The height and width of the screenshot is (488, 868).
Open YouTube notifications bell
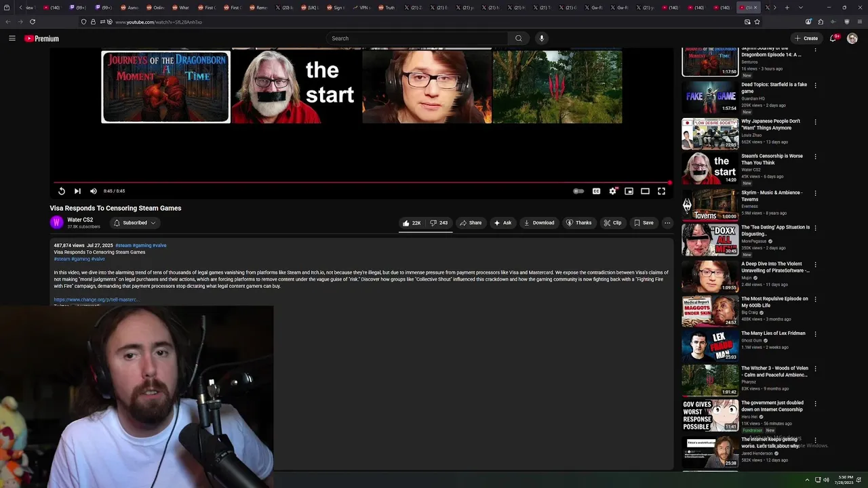click(833, 39)
